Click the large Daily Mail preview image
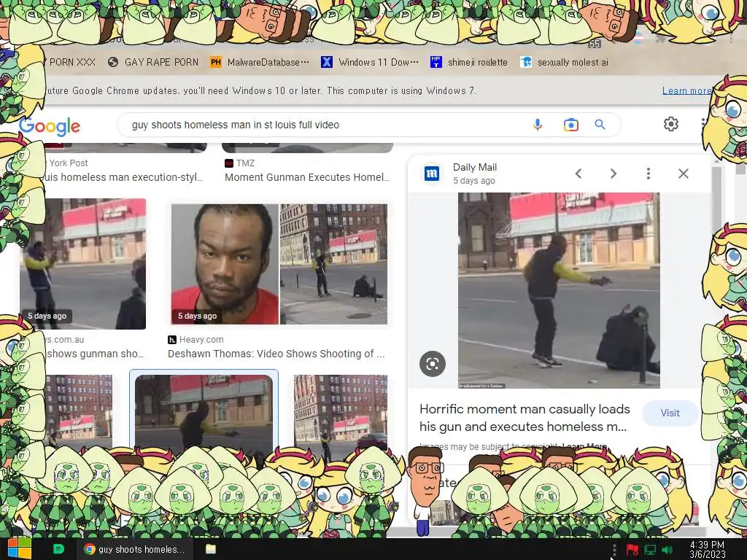 (559, 290)
